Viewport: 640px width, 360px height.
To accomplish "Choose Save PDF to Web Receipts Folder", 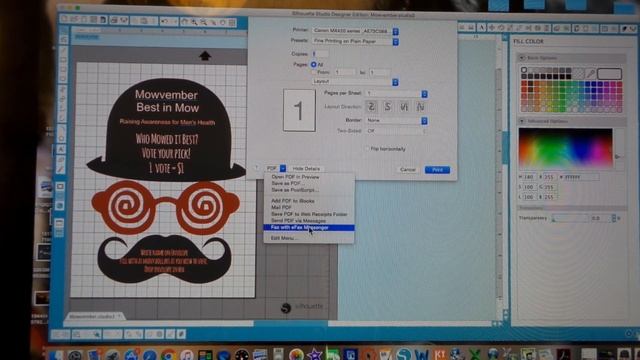I will click(x=309, y=214).
